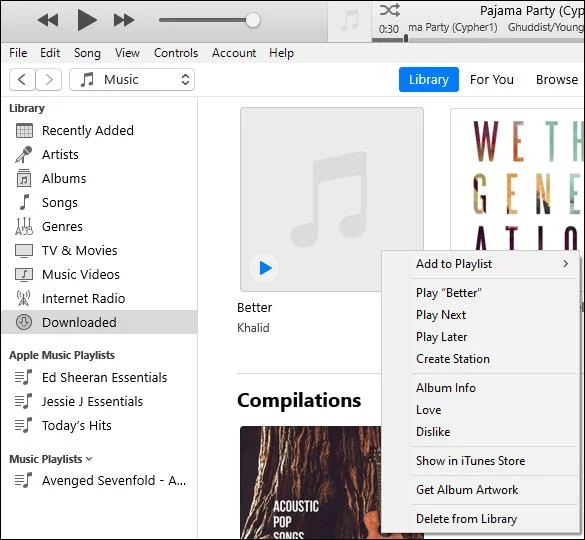
Task: Open the View menu
Action: coord(127,53)
